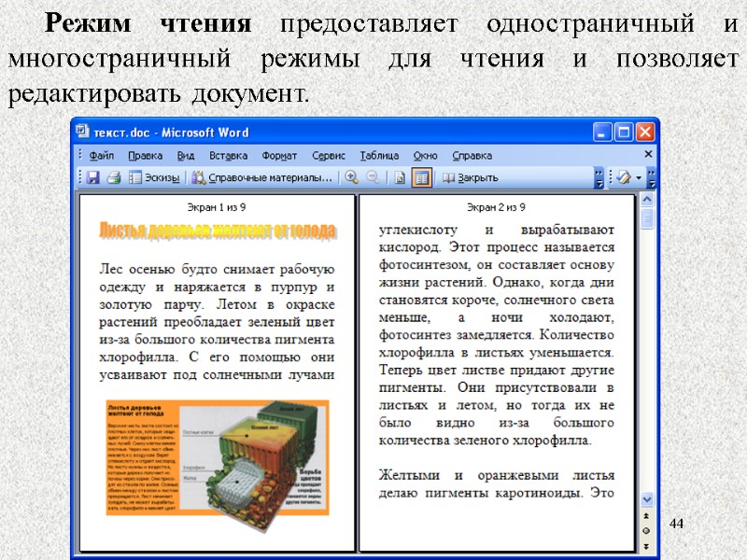Open the Формат menu
Screen dimensions: 747x560
(279, 156)
